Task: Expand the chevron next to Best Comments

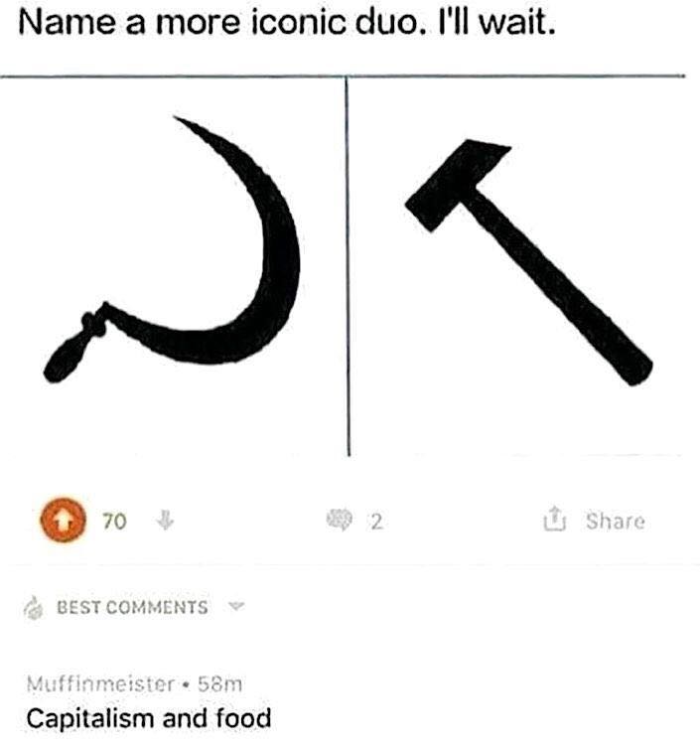Action: point(236,607)
